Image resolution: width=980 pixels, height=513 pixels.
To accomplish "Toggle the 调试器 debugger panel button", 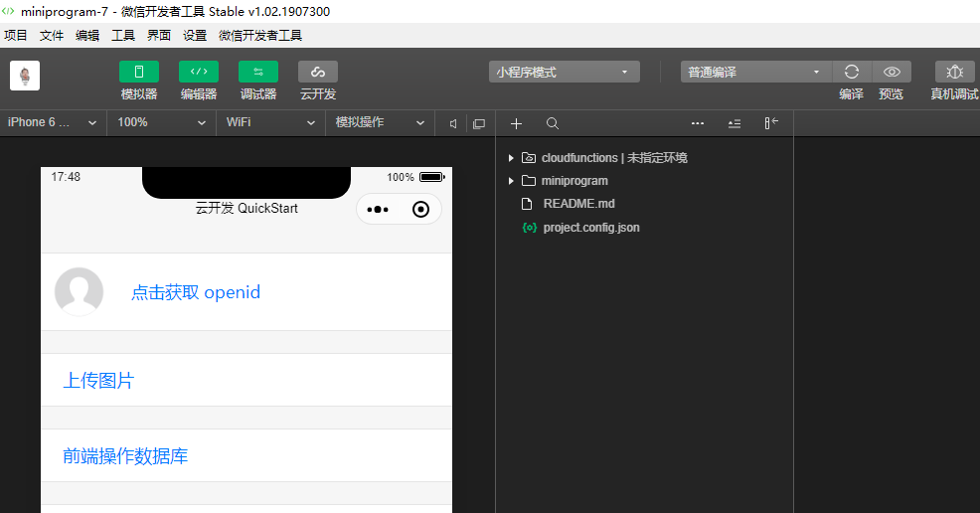I will 258,72.
